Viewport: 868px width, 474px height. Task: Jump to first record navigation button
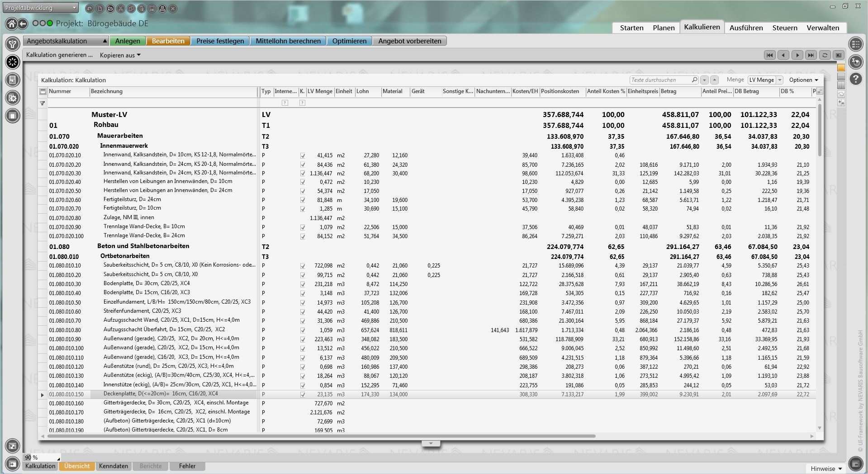coord(769,55)
